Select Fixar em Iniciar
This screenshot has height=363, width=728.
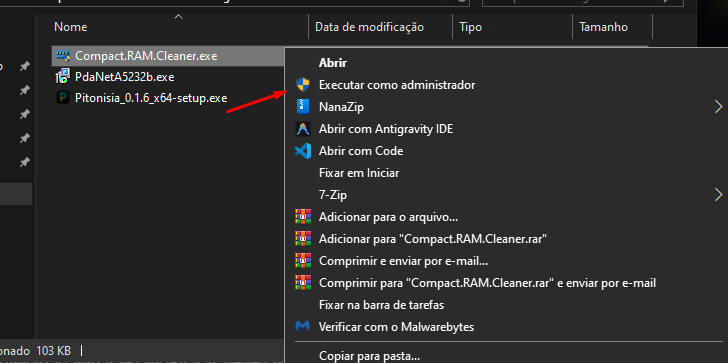point(359,173)
